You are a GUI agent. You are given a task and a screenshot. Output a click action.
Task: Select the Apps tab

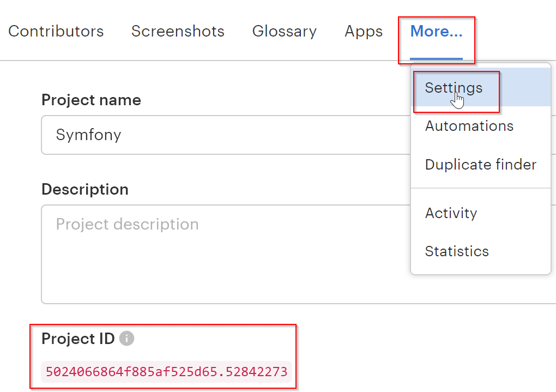364,32
